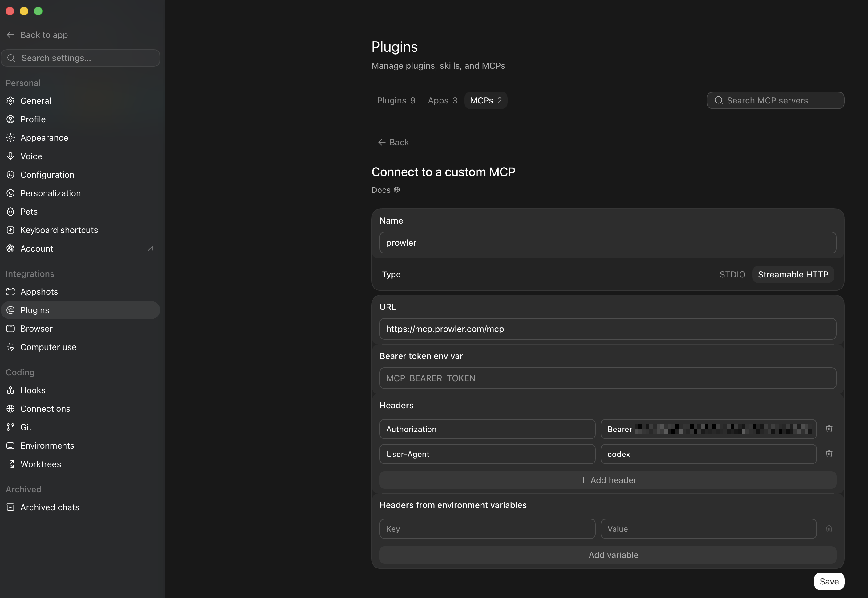The image size is (868, 598).
Task: Select Streamable HTTP connection type
Action: point(793,275)
